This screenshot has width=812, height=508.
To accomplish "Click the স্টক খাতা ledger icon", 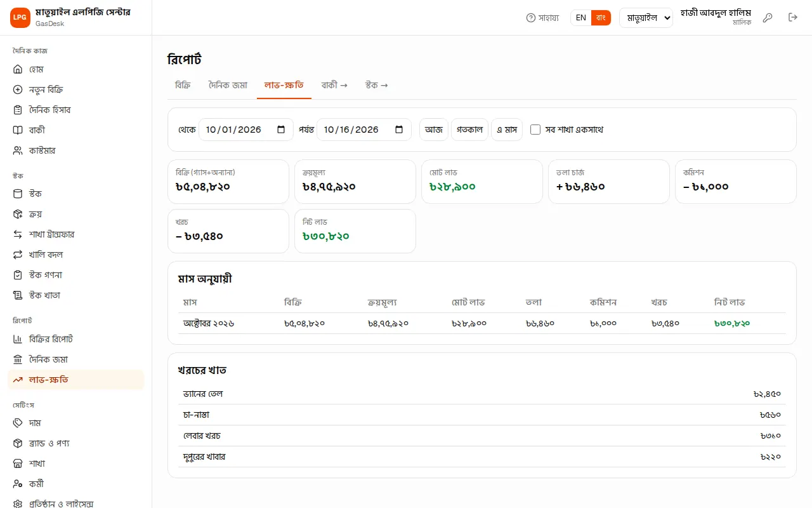I will [18, 295].
